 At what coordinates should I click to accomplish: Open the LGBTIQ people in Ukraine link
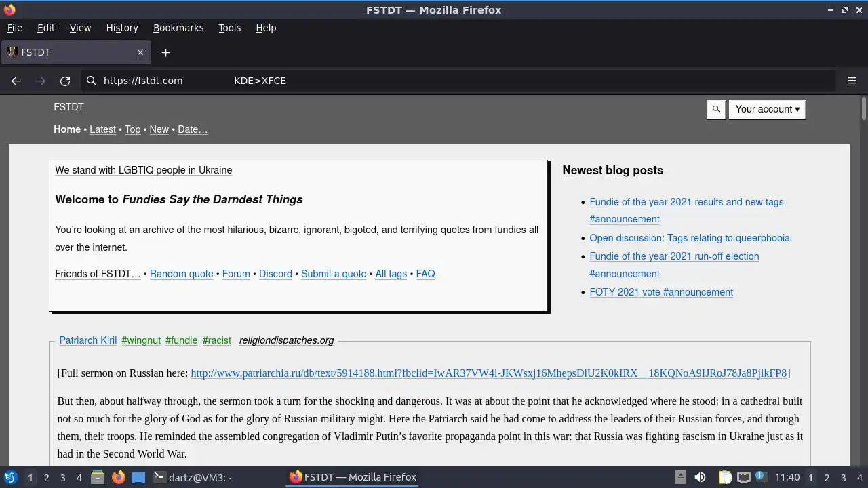point(143,170)
